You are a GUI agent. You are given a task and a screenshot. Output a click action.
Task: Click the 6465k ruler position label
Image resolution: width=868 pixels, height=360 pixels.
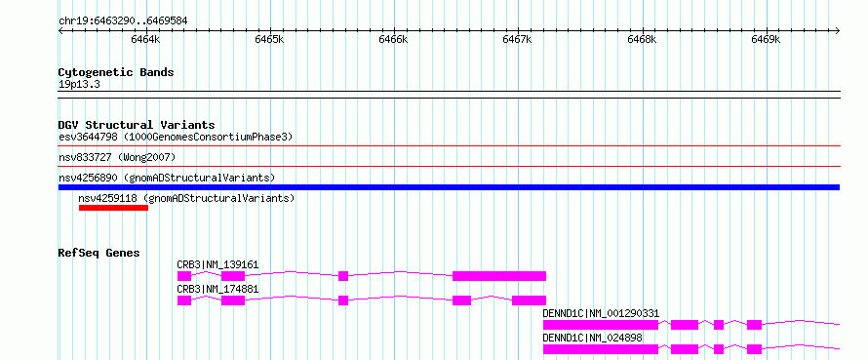click(x=269, y=39)
